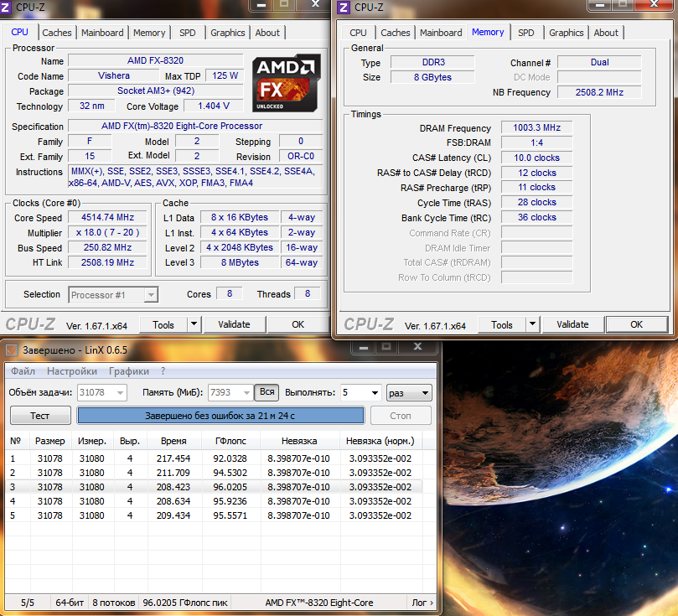Screen dimensions: 678x616
Task: Click Validate in right CPU-Z window
Action: pos(572,324)
